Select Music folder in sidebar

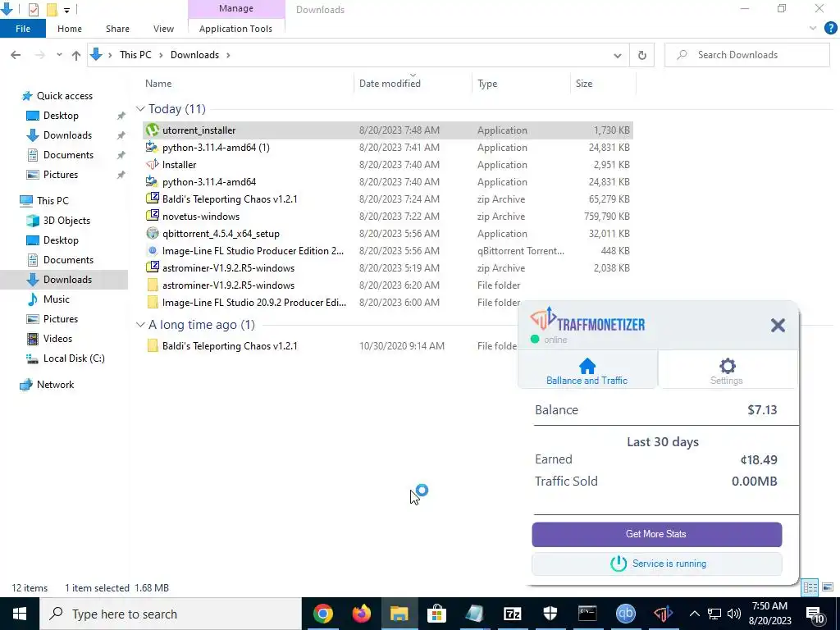57,299
